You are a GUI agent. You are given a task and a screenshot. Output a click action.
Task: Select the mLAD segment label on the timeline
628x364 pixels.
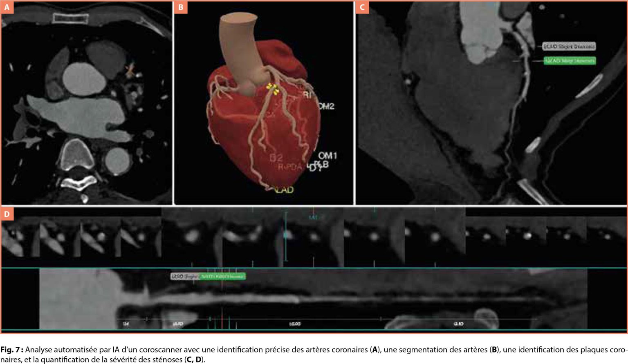tap(295, 324)
